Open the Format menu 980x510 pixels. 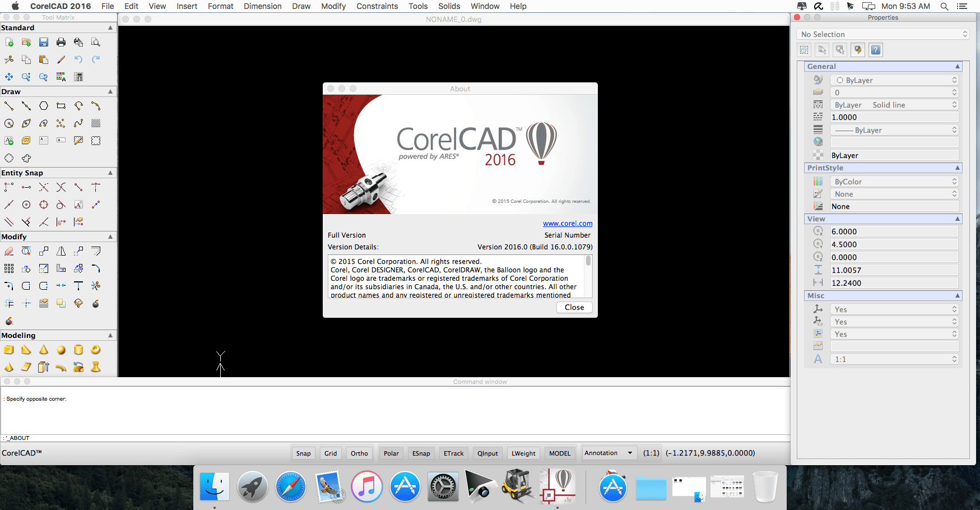point(220,6)
